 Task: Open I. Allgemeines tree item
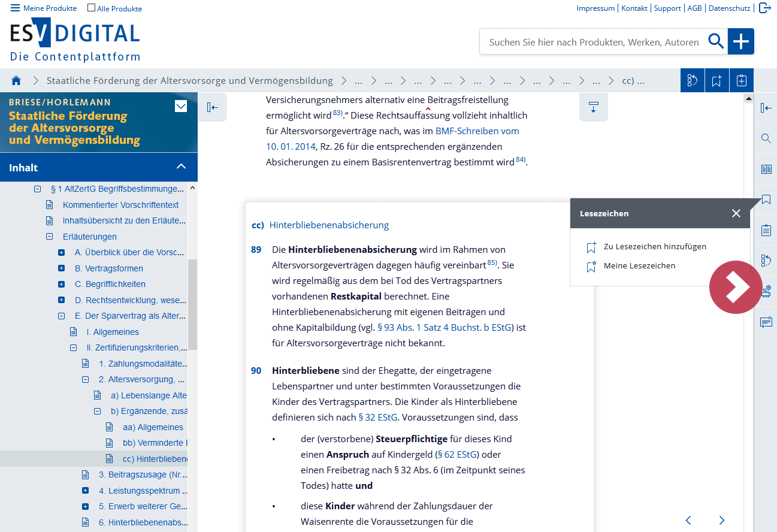coord(113,332)
